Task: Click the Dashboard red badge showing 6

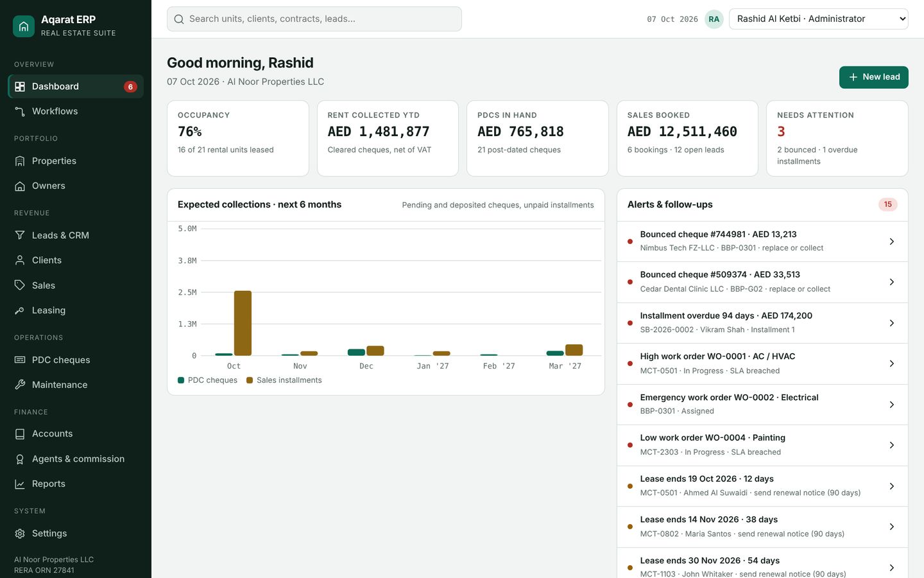Action: pyautogui.click(x=130, y=87)
